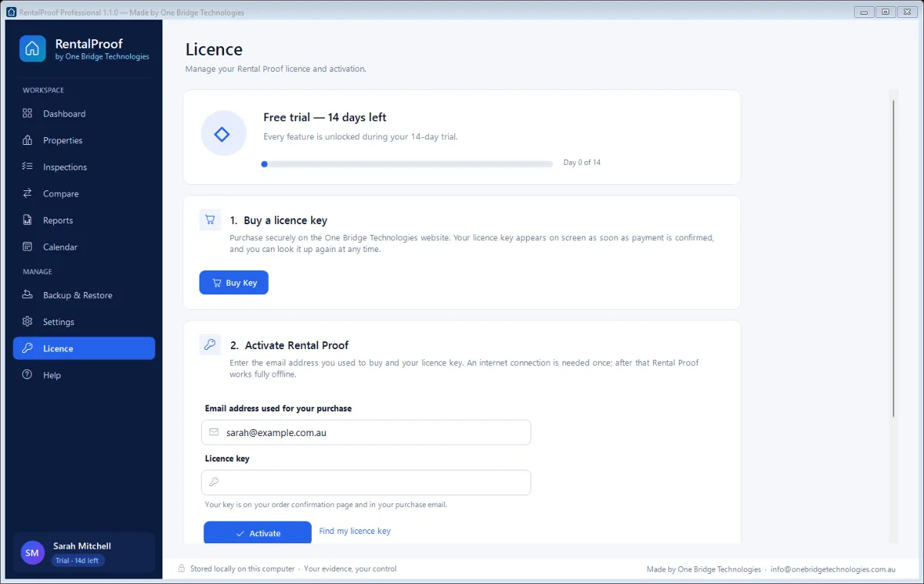
Task: Click the Backup & Restore drive icon
Action: coord(28,295)
